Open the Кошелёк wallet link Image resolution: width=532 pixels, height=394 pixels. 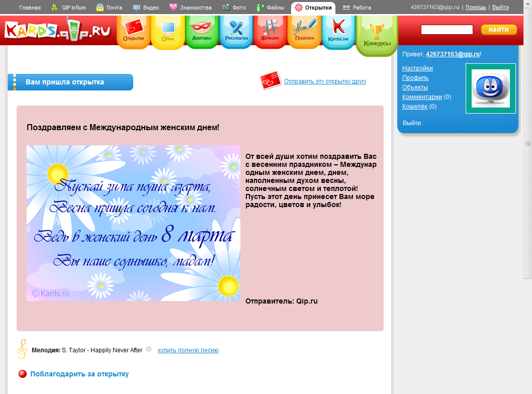pyautogui.click(x=415, y=106)
